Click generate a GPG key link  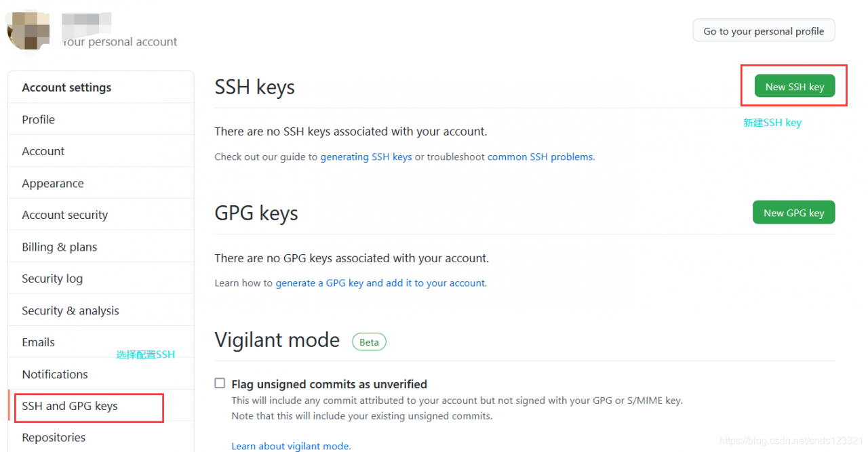pyautogui.click(x=380, y=283)
